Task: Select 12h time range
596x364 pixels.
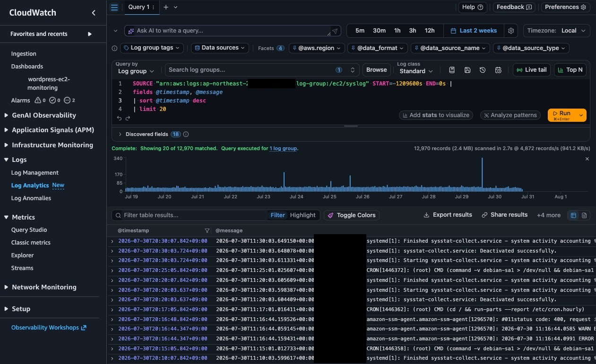Action: (x=430, y=31)
